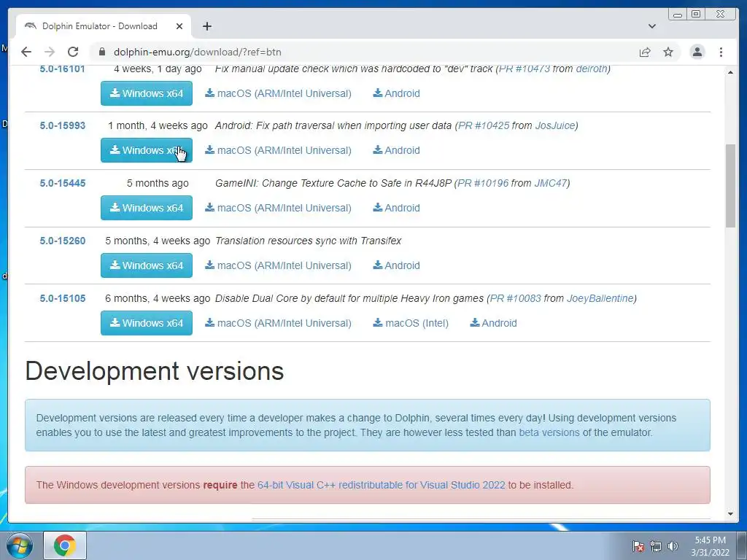The width and height of the screenshot is (747, 560).
Task: Open version 5.0-15260 details link
Action: click(x=63, y=241)
